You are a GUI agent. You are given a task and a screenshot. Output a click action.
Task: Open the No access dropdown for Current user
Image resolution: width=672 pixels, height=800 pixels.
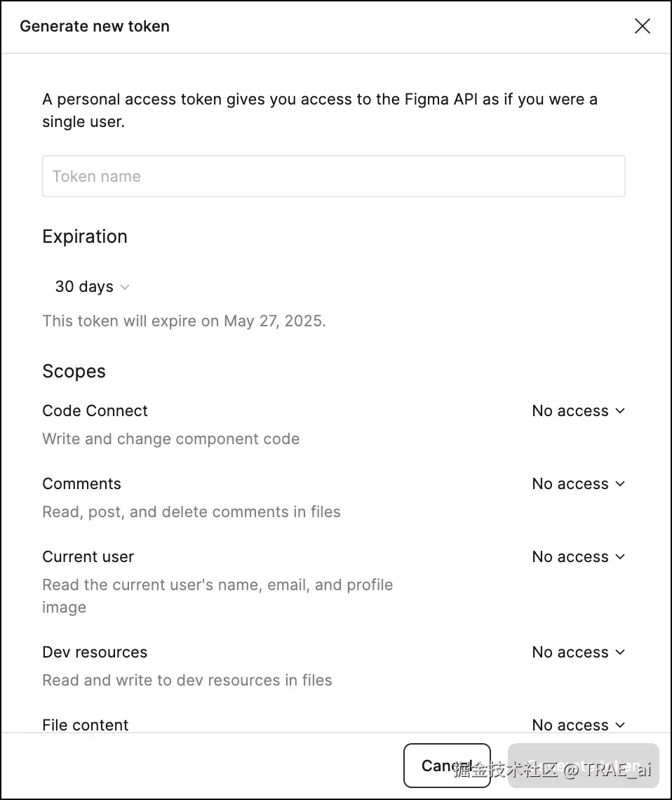(x=570, y=556)
